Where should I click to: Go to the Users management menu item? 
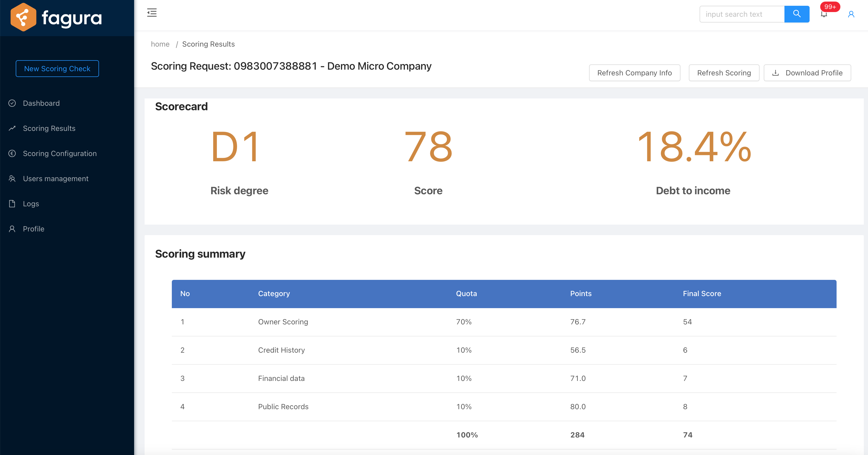56,179
